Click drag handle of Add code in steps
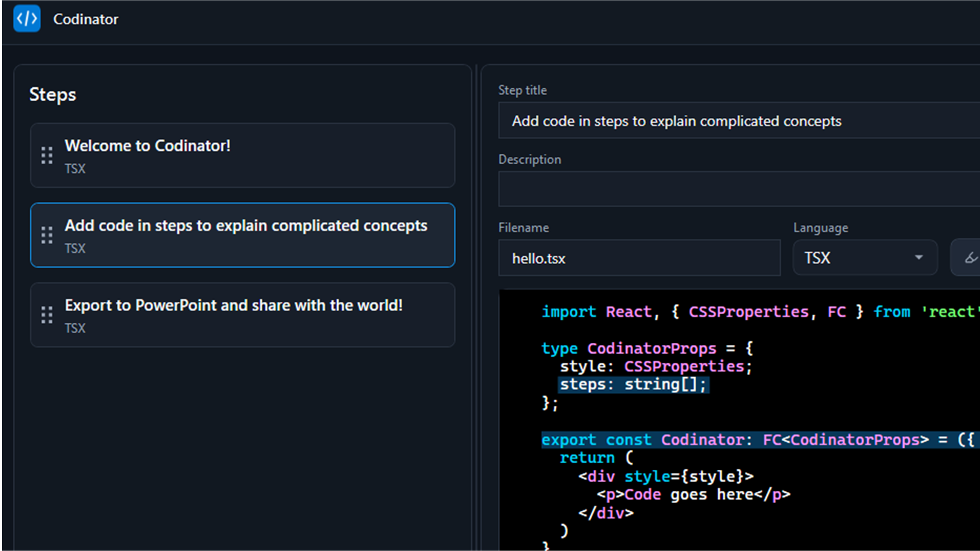This screenshot has height=551, width=980. pos(47,235)
